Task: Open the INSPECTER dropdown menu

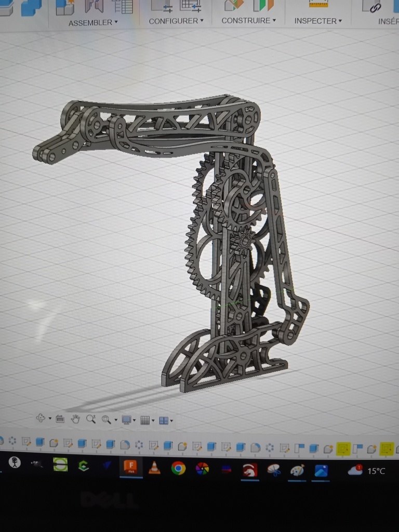Action: point(318,21)
